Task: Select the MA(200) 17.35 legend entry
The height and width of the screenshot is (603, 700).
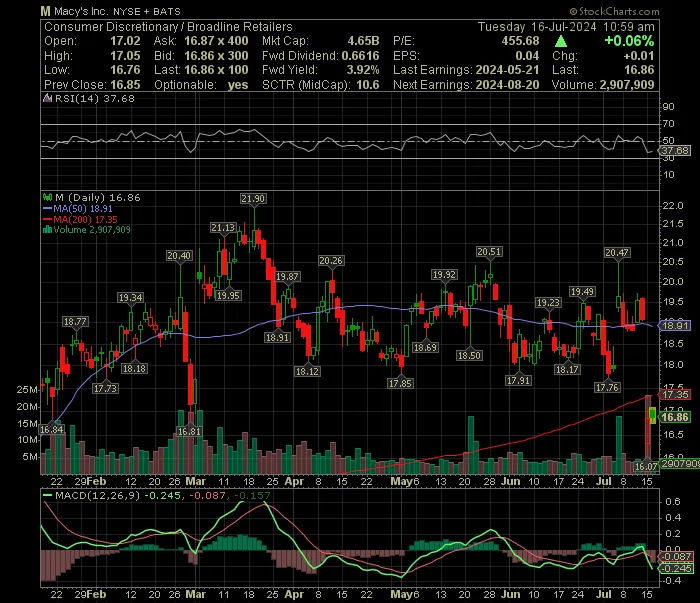Action: point(80,220)
